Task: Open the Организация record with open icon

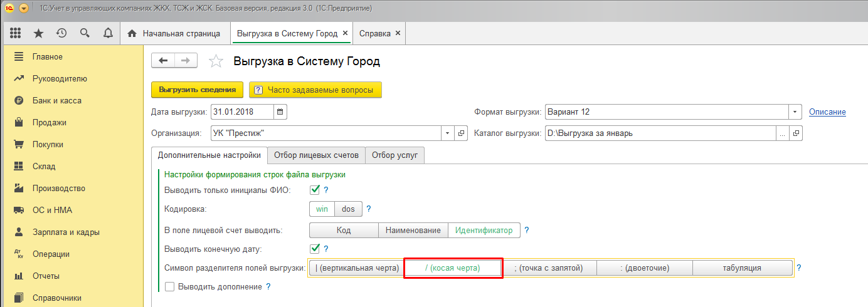Action: pos(462,133)
